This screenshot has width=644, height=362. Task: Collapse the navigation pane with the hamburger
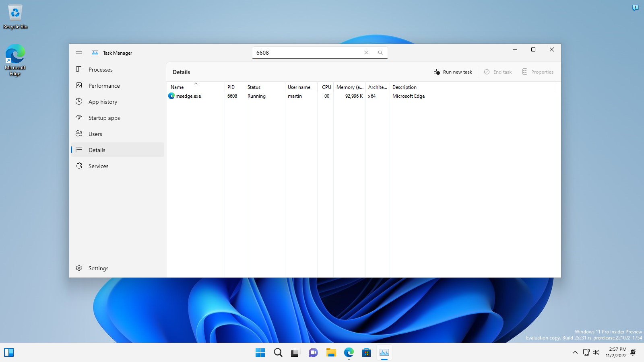(x=79, y=53)
